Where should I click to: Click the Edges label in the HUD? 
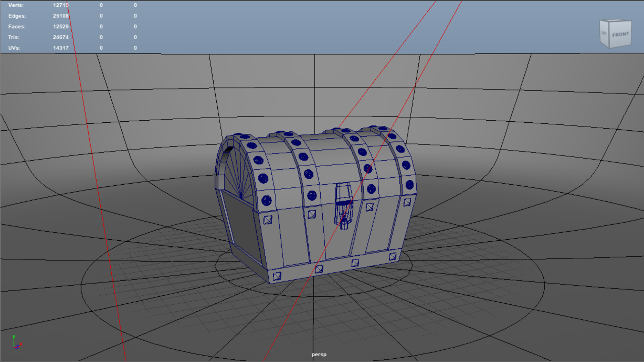tap(17, 16)
